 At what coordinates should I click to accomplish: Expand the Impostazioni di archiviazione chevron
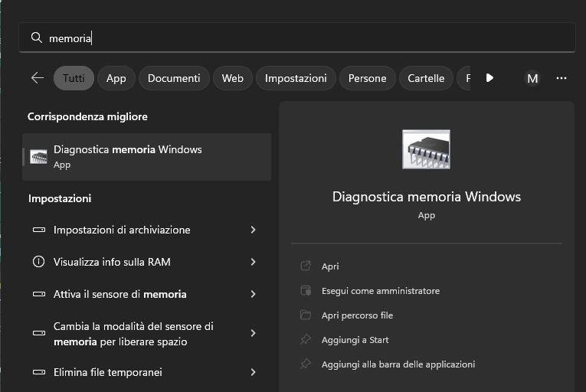click(x=253, y=230)
